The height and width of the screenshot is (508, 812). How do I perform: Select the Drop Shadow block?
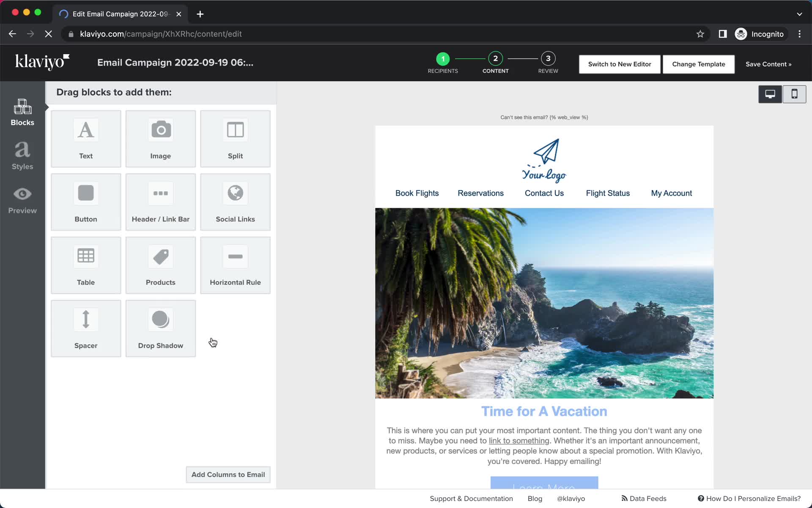pos(161,327)
